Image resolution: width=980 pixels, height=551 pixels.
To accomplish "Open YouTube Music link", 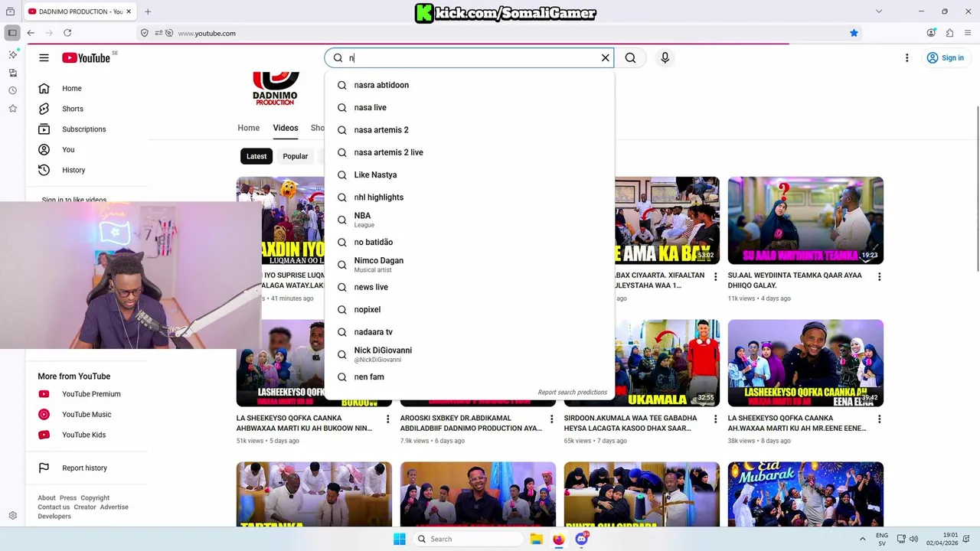I will point(86,414).
